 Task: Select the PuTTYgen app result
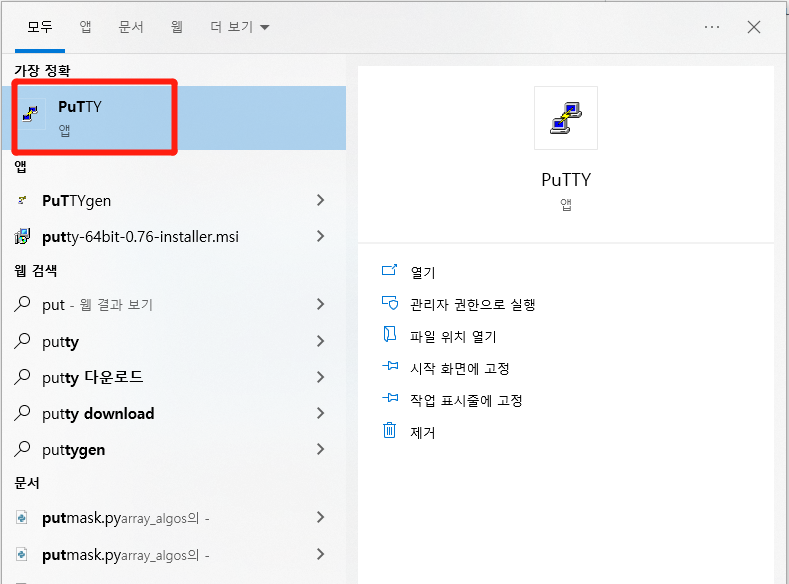[x=174, y=200]
